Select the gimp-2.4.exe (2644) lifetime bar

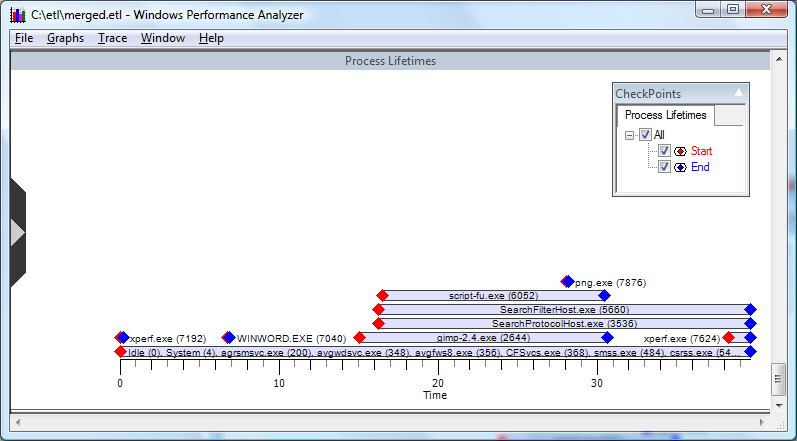point(483,338)
